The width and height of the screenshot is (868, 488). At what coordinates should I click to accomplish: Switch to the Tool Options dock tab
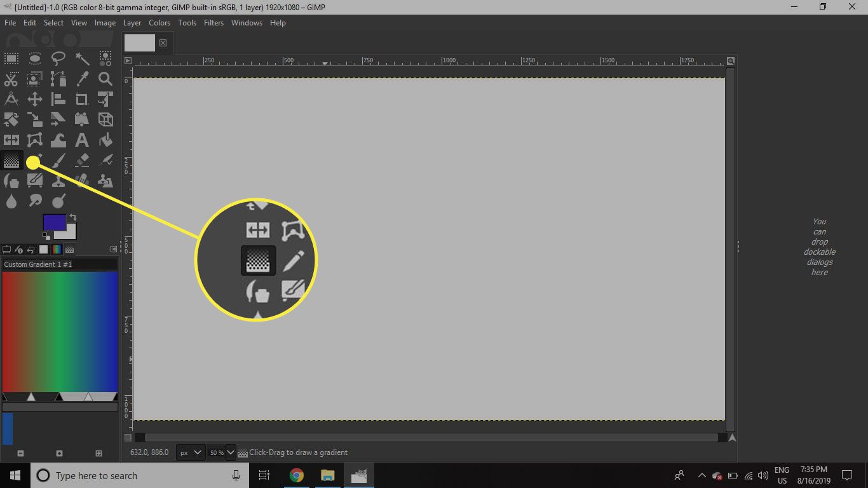[x=7, y=250]
